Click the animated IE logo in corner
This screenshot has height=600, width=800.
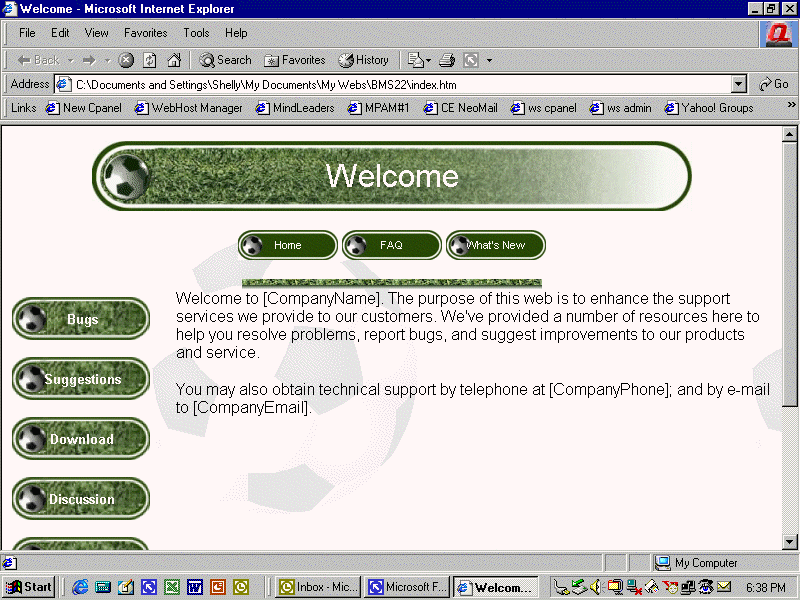point(778,34)
